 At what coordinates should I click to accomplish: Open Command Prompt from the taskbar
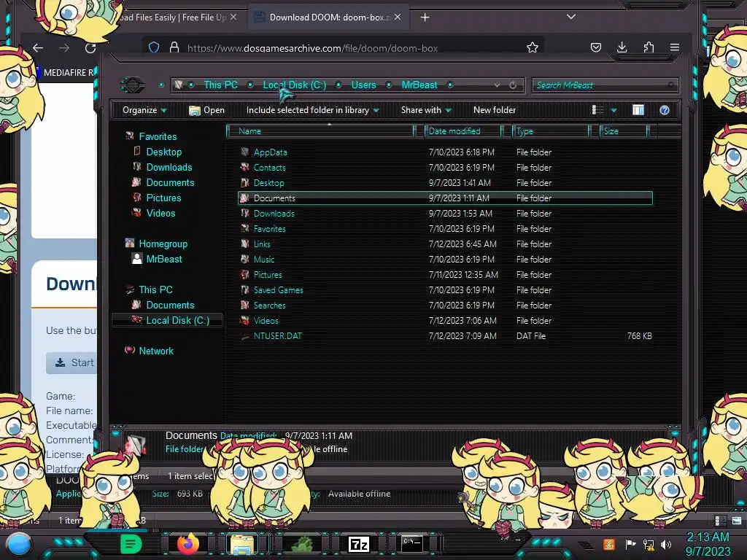tap(411, 543)
